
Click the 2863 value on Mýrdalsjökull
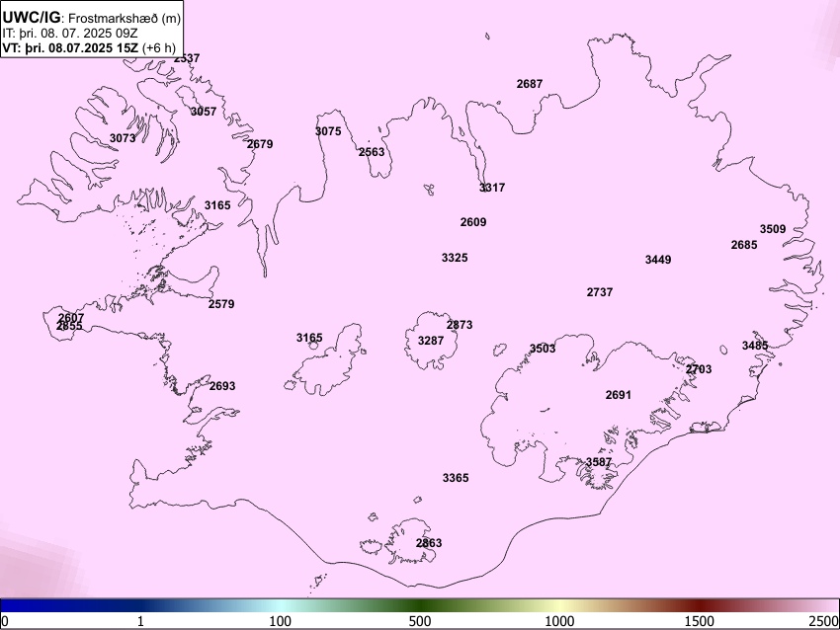(x=429, y=543)
